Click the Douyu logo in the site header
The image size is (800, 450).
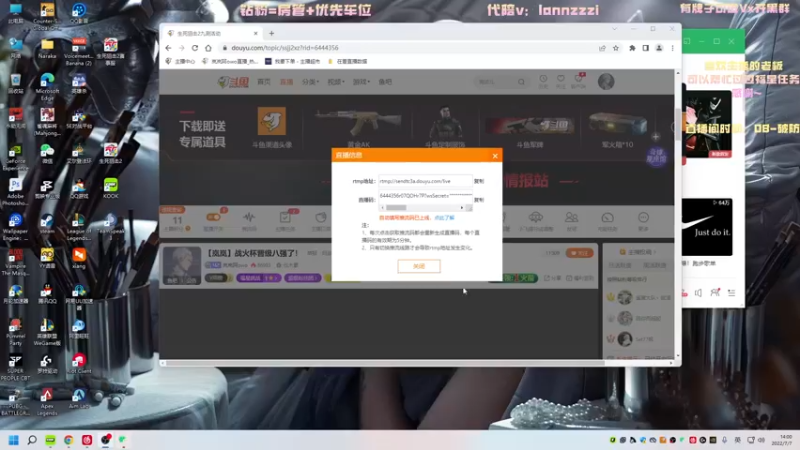tap(233, 82)
